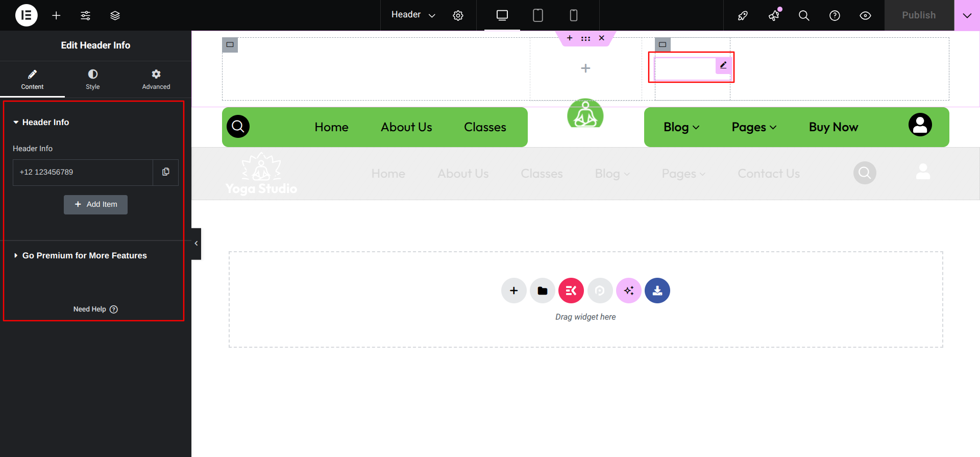Click the Buy Now menu item

coord(834,127)
